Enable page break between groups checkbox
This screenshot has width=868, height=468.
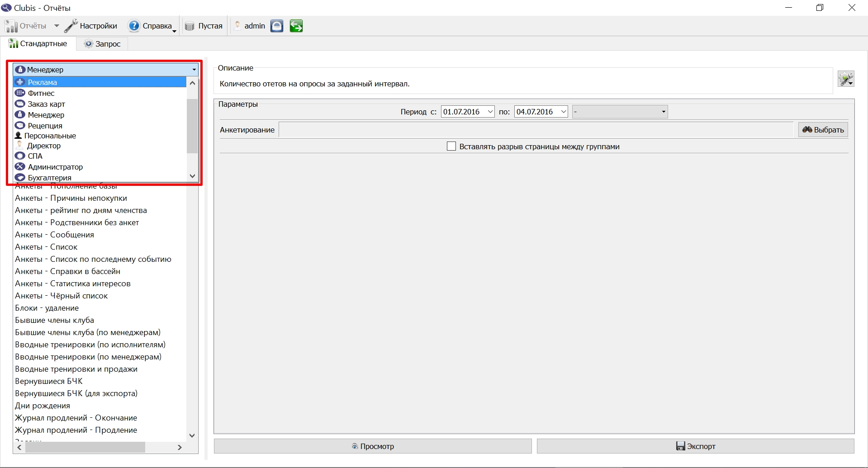(451, 147)
